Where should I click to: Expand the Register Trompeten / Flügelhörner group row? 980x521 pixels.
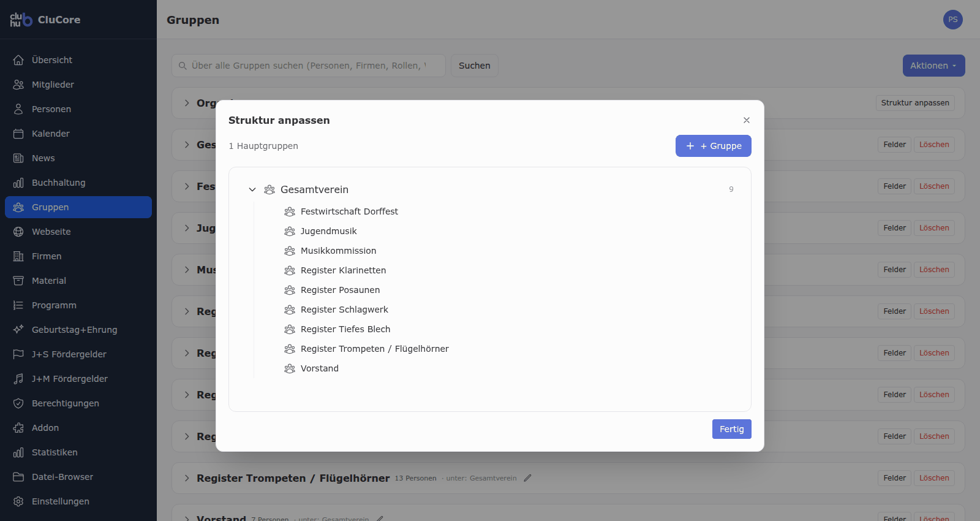[187, 478]
